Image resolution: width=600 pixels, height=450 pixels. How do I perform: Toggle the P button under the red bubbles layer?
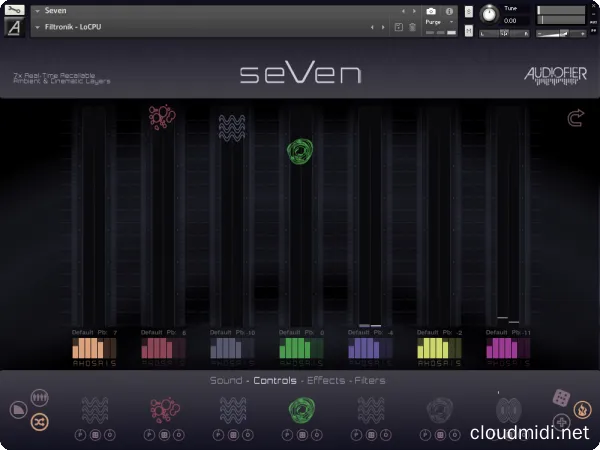149,435
